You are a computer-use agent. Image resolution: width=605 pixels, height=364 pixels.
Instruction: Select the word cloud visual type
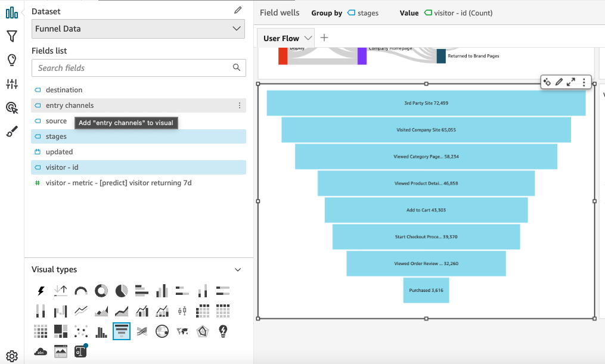(40, 351)
